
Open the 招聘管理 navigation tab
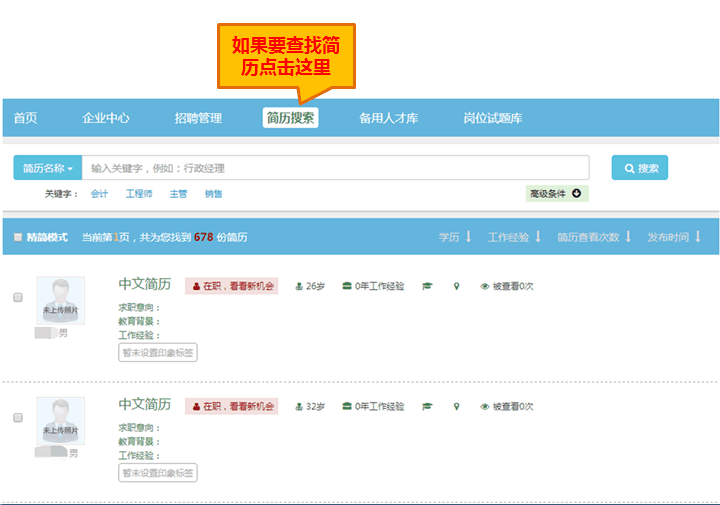198,118
